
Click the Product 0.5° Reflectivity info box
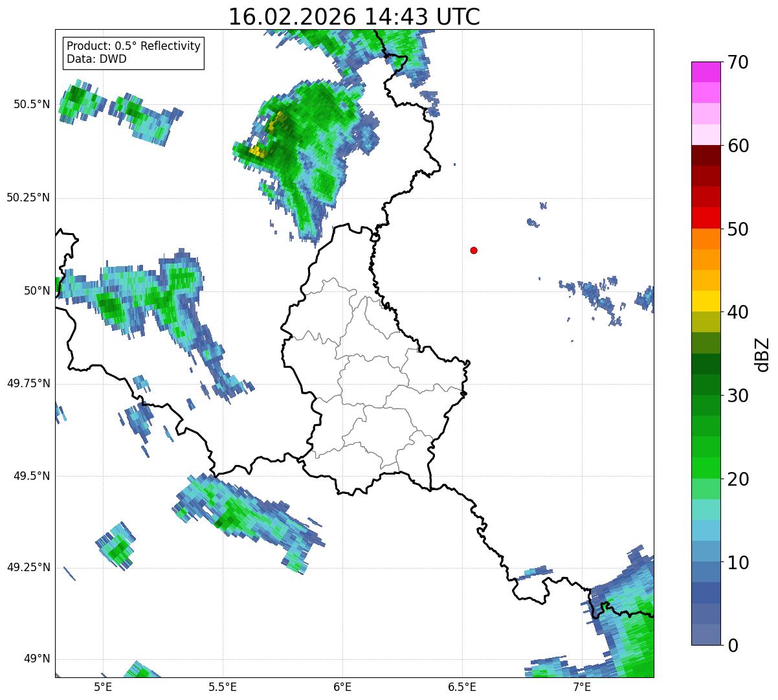point(133,53)
